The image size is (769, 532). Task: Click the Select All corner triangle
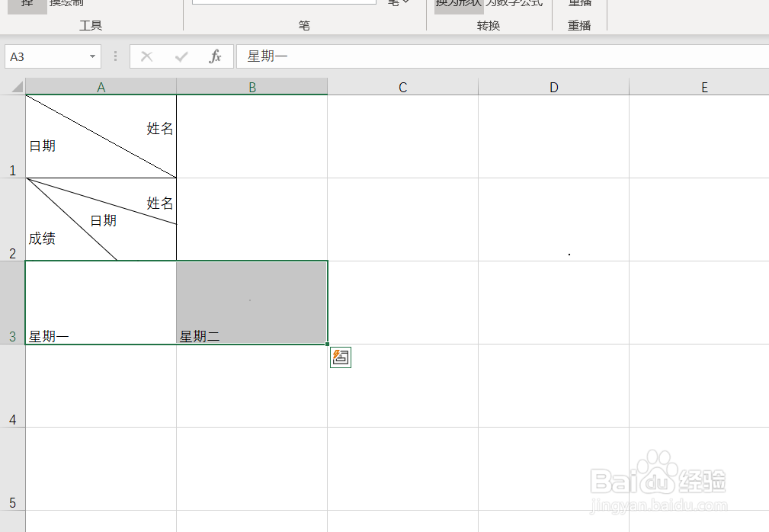[17, 87]
